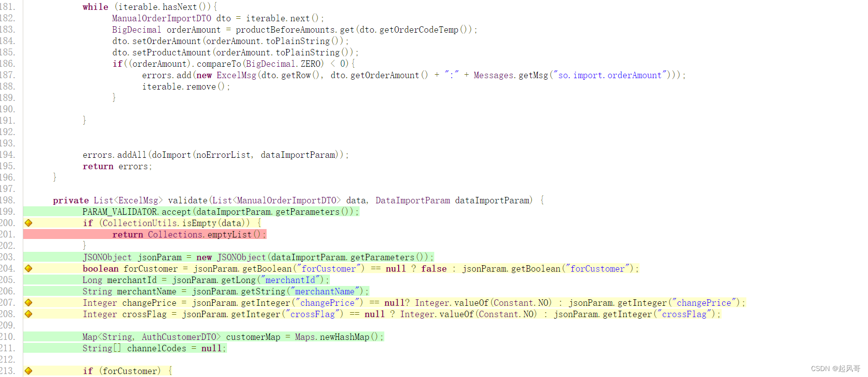Click 'boolean forCustomer' declaration on line 204
The width and height of the screenshot is (868, 377).
click(x=361, y=269)
